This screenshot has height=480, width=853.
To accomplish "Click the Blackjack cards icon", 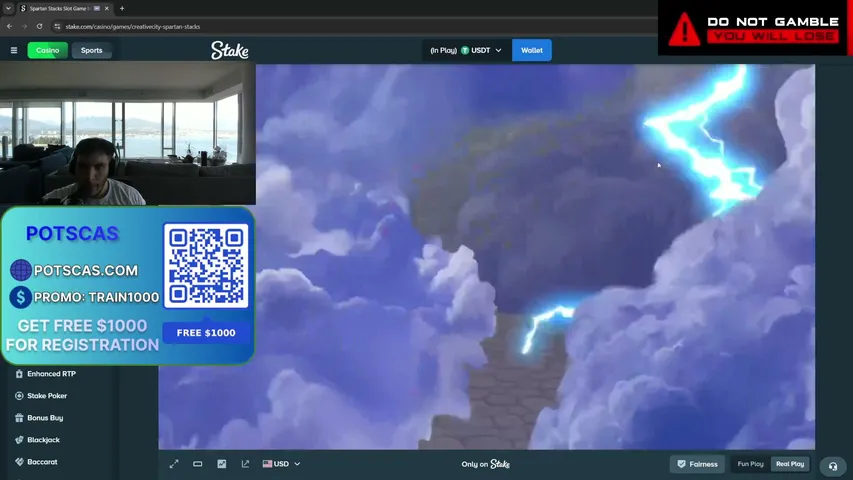I will (19, 440).
